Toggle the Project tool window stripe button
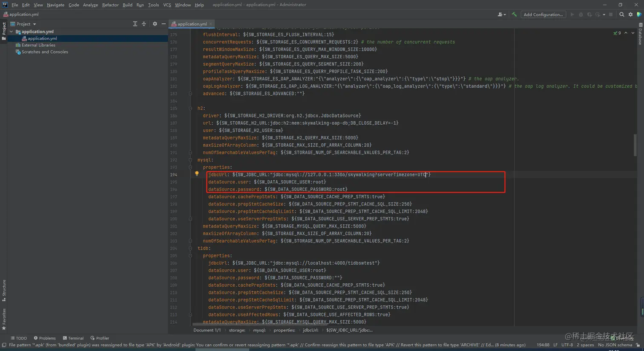The height and width of the screenshot is (351, 644). [4, 31]
